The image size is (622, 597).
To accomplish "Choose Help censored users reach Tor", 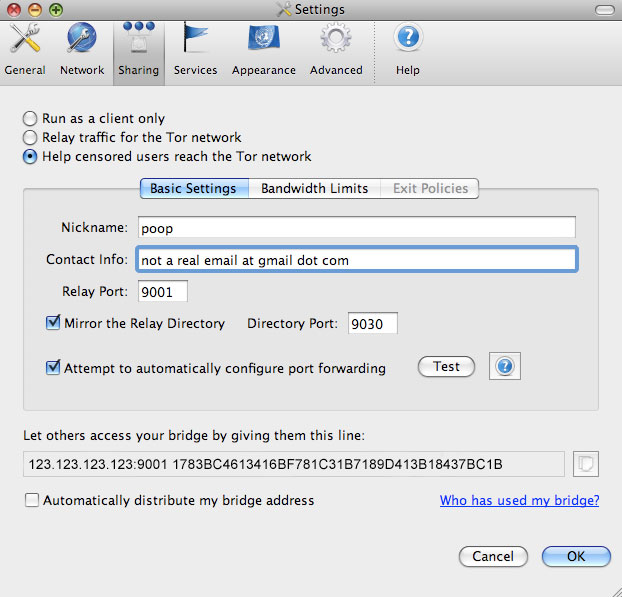I will point(30,157).
